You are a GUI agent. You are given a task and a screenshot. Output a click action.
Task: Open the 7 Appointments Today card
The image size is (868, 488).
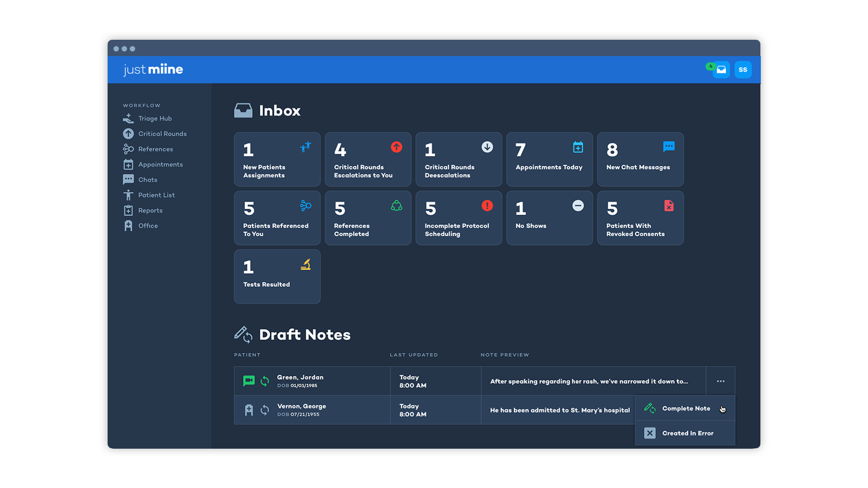[550, 160]
